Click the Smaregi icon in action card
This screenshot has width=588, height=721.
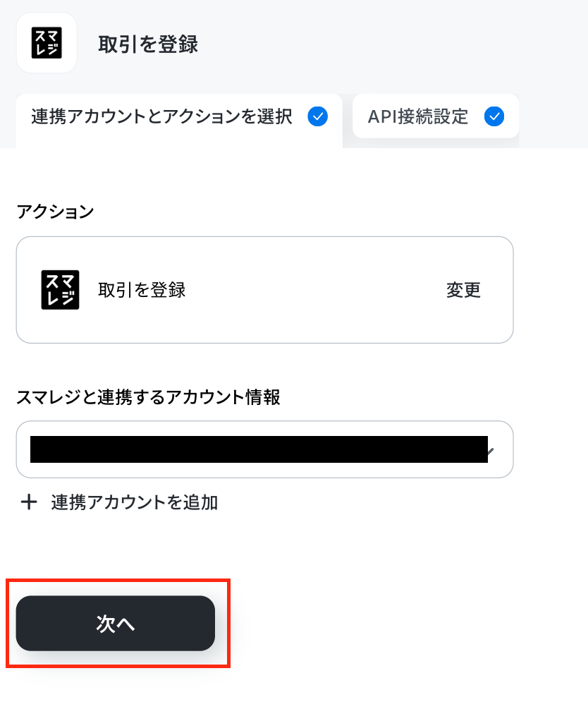click(x=60, y=290)
